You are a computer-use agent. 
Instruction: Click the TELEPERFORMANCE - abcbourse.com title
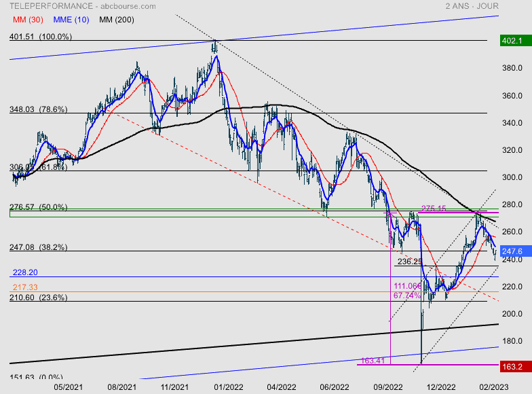point(83,6)
